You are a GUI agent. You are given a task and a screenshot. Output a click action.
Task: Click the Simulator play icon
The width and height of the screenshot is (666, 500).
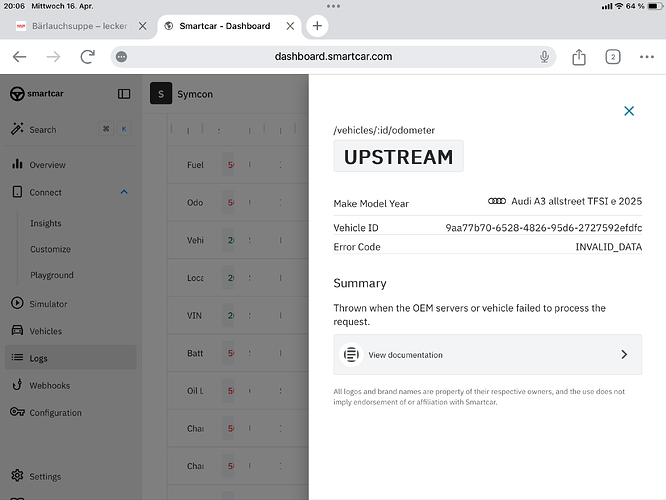coord(17,303)
